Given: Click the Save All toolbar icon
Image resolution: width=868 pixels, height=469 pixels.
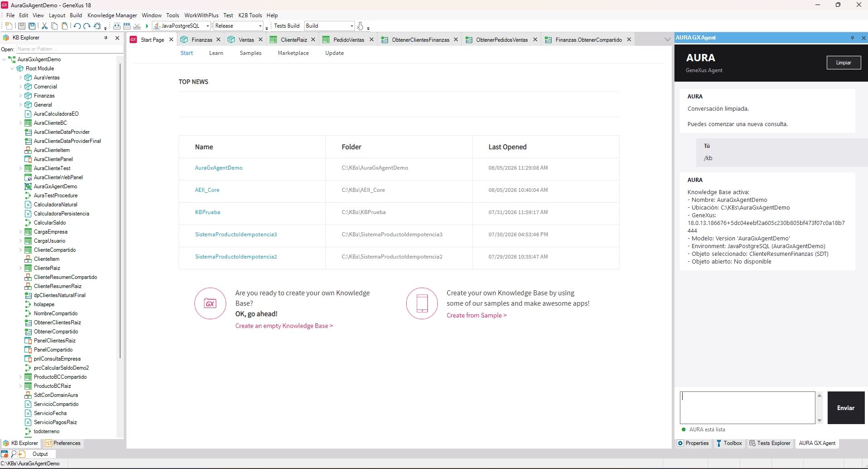Looking at the screenshot, I should click(x=32, y=26).
